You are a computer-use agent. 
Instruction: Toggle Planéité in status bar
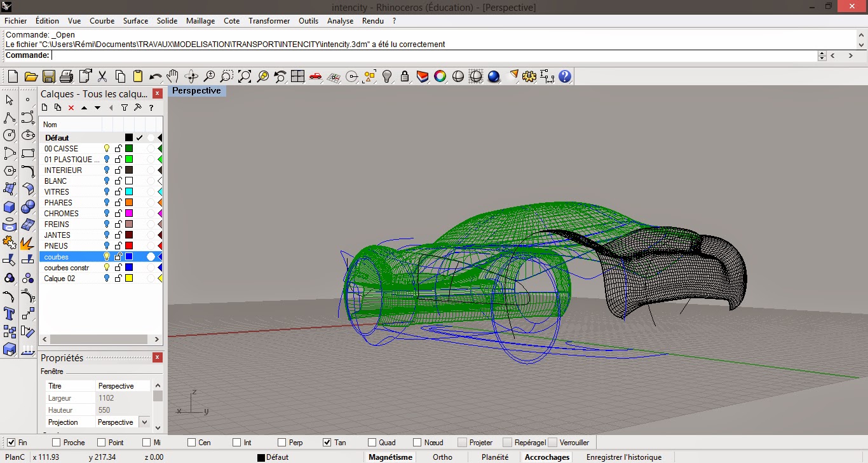click(x=495, y=457)
